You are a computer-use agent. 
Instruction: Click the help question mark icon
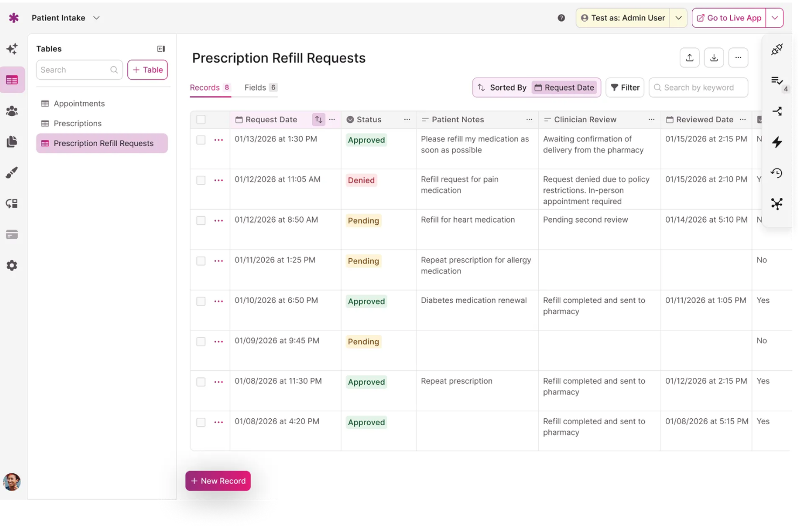(561, 18)
